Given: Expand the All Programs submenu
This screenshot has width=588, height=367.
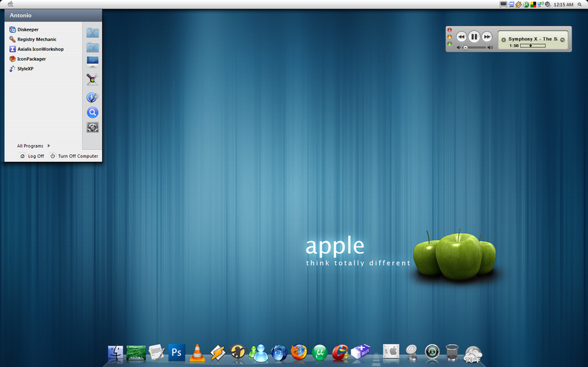Looking at the screenshot, I should [33, 146].
